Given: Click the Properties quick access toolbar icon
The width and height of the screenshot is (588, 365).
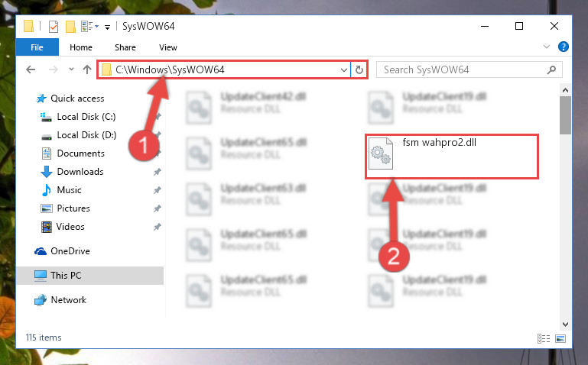Looking at the screenshot, I should coord(54,27).
